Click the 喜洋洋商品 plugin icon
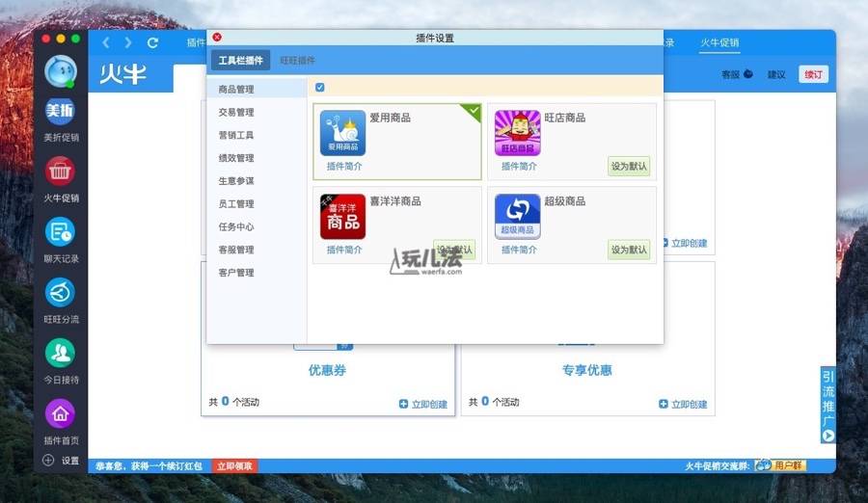868x503 pixels. click(x=342, y=217)
